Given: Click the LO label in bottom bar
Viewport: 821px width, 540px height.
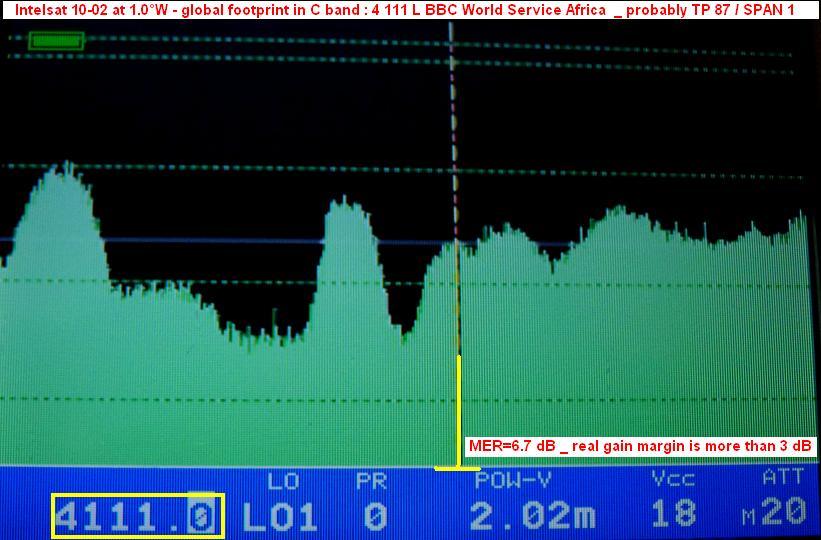Looking at the screenshot, I should (x=284, y=481).
